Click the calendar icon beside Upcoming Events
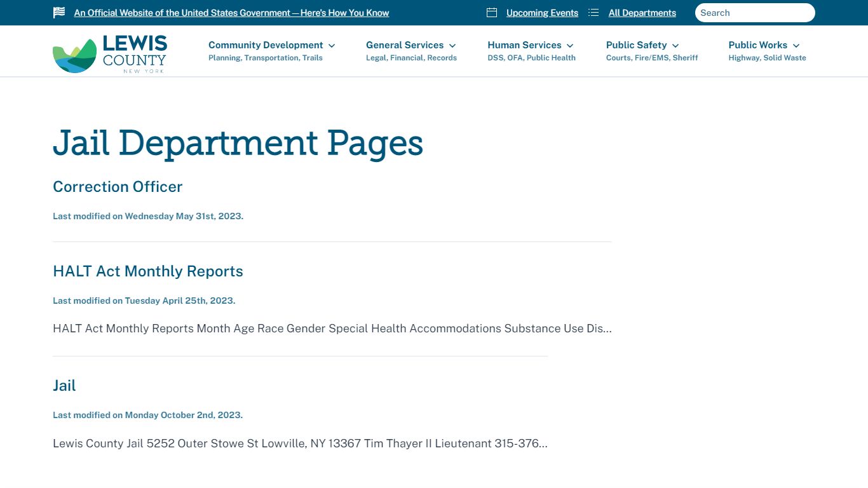Image resolution: width=868 pixels, height=488 pixels. coord(491,13)
